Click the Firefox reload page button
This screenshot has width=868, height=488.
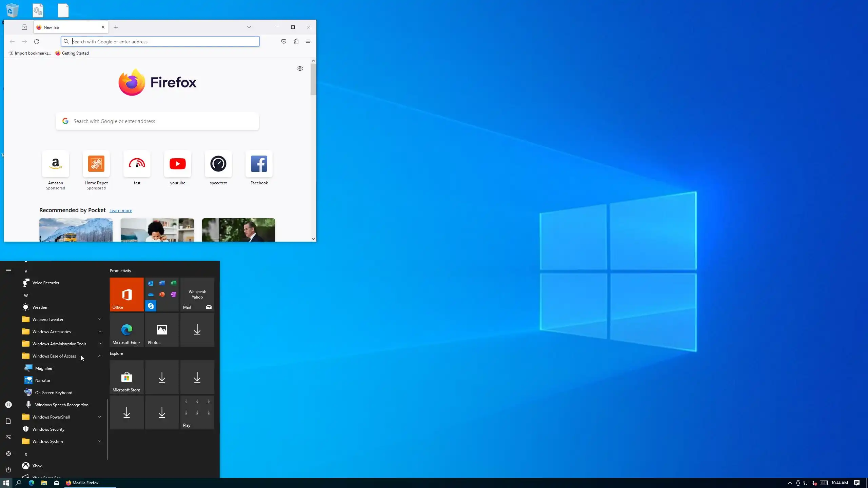coord(37,41)
